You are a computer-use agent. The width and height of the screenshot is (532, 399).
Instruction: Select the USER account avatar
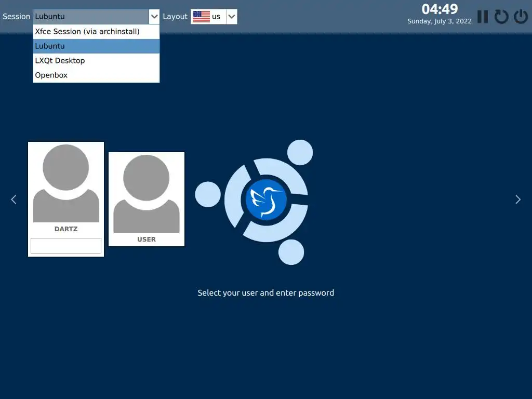(146, 194)
